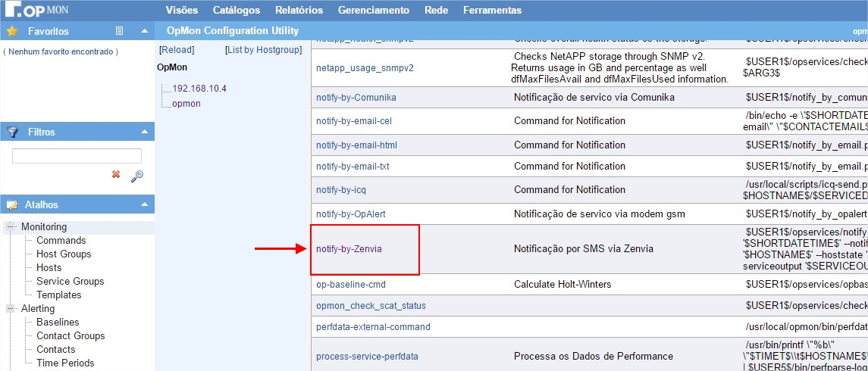868x371 pixels.
Task: Select Service Groups in Monitoring tree
Action: [70, 281]
